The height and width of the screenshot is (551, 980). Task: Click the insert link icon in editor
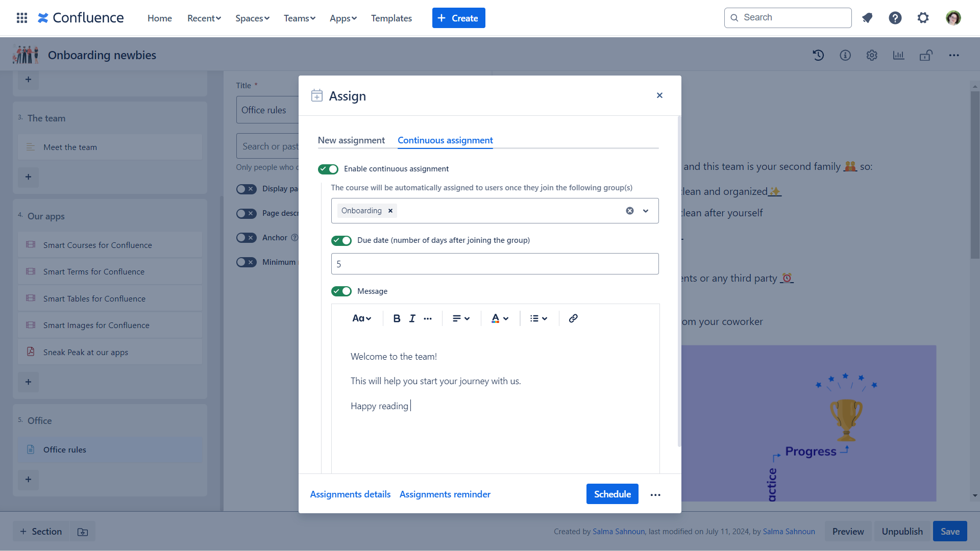coord(573,318)
